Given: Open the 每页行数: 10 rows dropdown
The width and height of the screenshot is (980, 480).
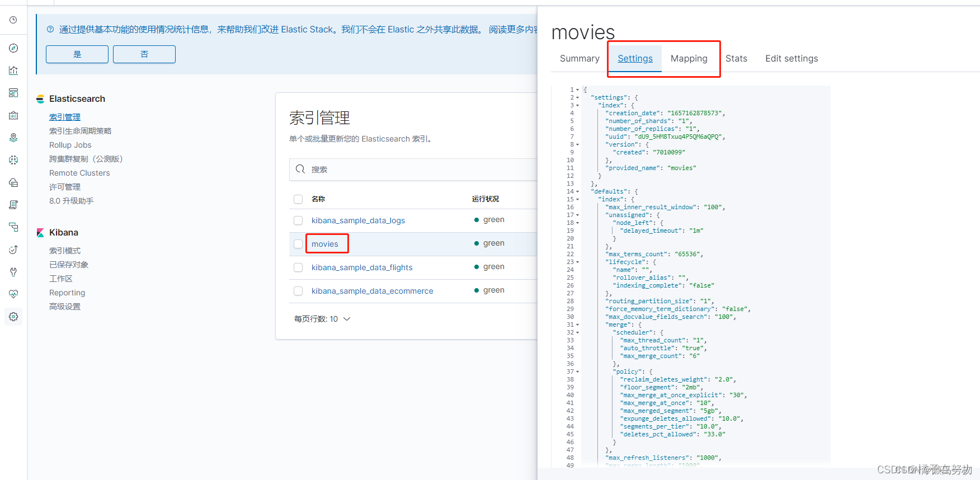Looking at the screenshot, I should coord(322,319).
